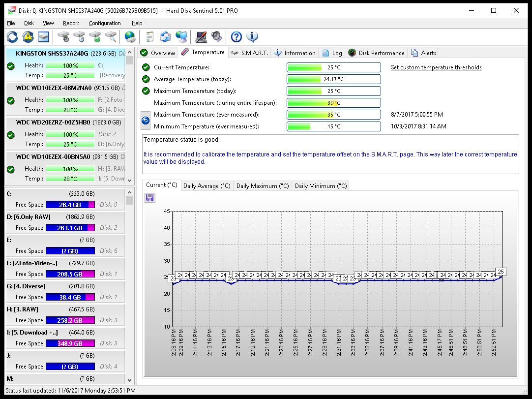Click the Minimum Temperature 15 °C bar

[x=333, y=126]
